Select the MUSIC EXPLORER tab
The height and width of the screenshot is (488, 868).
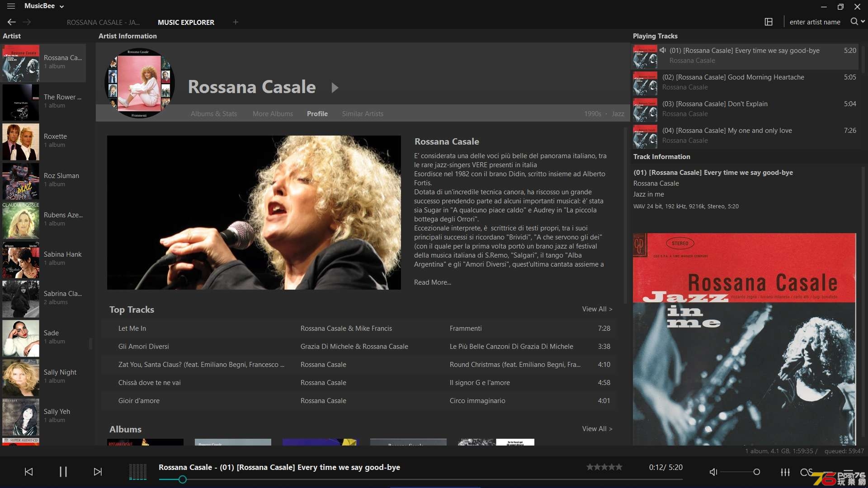pyautogui.click(x=186, y=22)
